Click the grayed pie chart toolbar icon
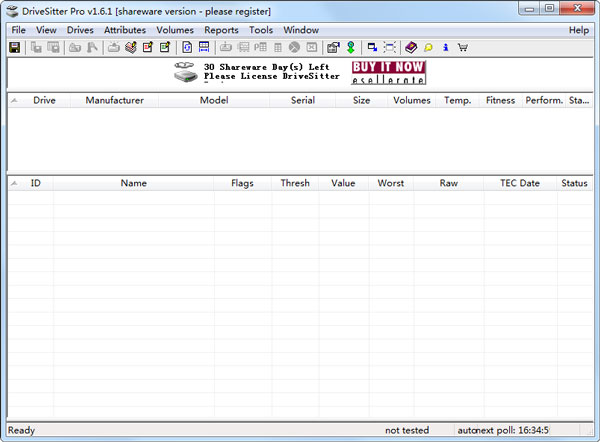Viewport: 600px width, 442px height. point(294,47)
